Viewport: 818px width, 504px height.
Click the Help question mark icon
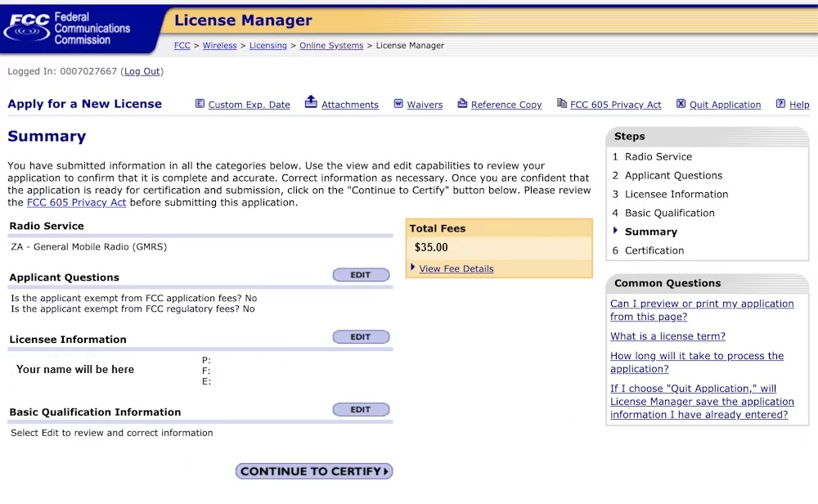click(x=780, y=104)
